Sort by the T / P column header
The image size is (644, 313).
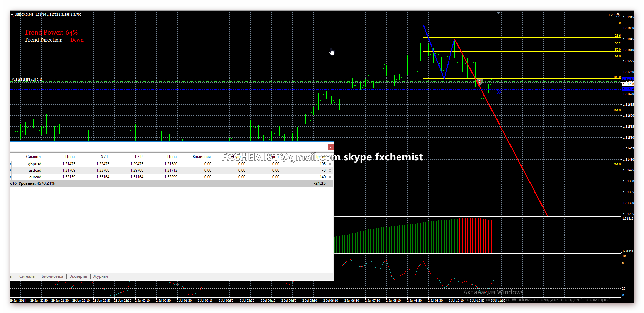click(138, 157)
